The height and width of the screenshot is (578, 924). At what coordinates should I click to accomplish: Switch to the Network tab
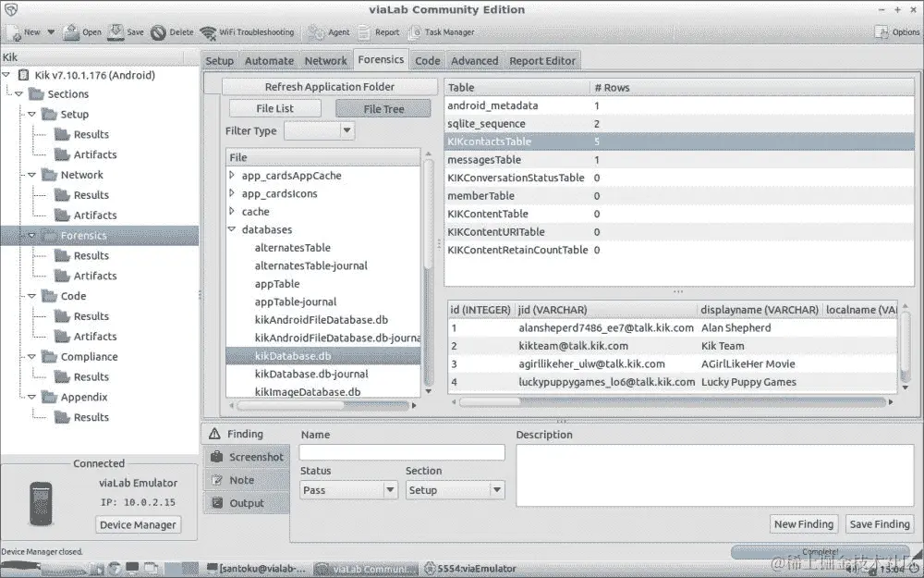pyautogui.click(x=325, y=61)
